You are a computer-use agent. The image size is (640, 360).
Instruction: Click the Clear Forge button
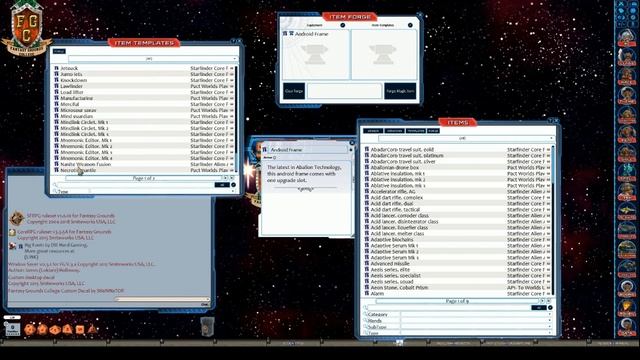point(294,91)
